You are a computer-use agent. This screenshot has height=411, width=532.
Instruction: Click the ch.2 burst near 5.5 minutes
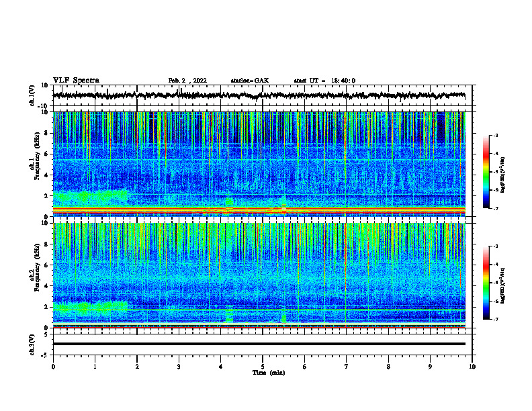(x=284, y=318)
